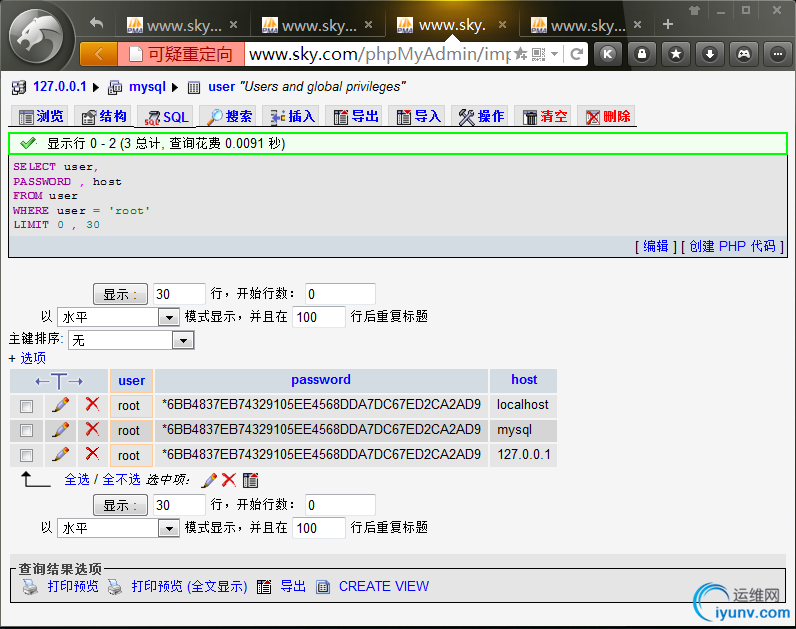Click the browser address bar URL
This screenshot has height=629, width=796.
pyautogui.click(x=379, y=54)
